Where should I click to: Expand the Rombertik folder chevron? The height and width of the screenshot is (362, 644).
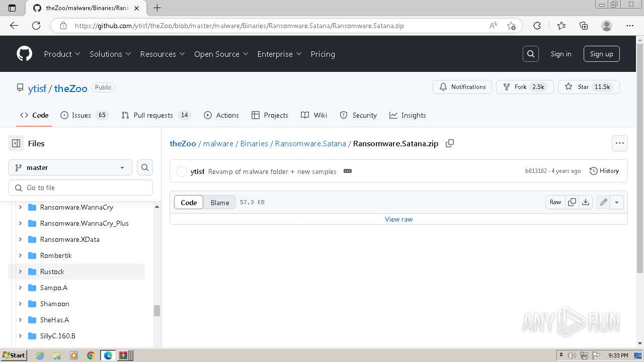(x=20, y=255)
